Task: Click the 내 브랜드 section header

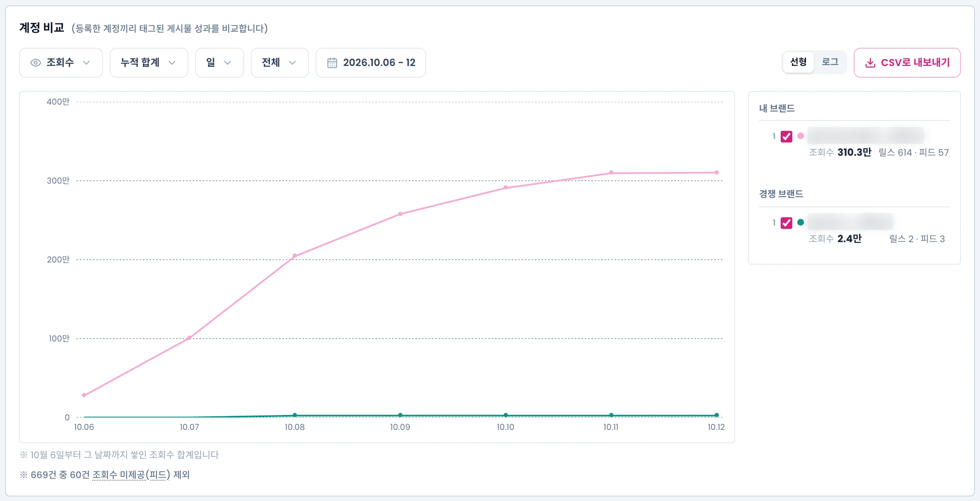Action: (x=777, y=108)
